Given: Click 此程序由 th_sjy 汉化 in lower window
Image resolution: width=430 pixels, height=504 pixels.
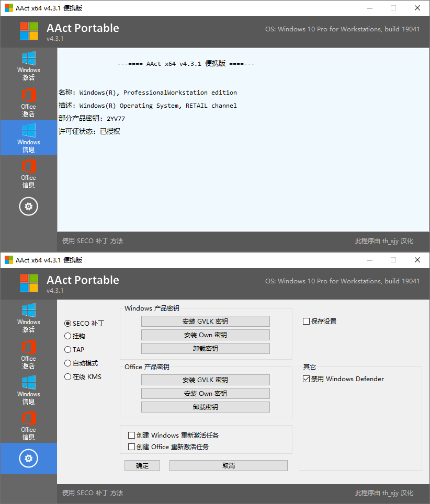Looking at the screenshot, I should pos(384,493).
